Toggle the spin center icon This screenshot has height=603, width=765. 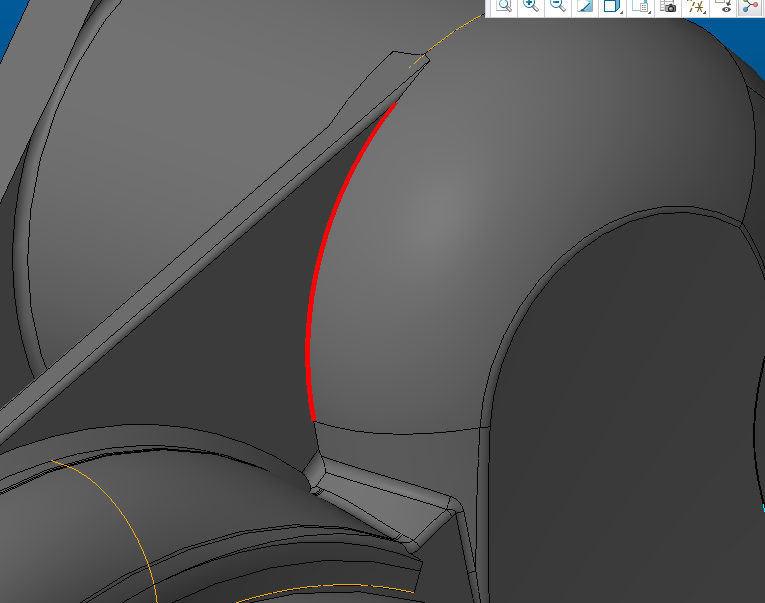750,7
